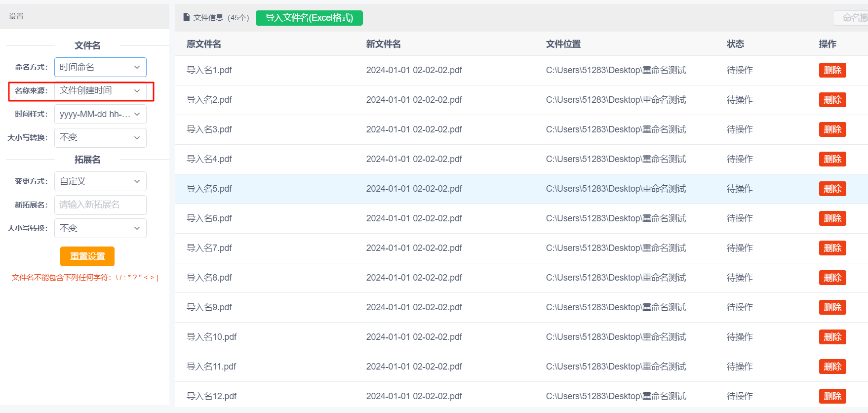
Task: Click the red invalid characters warning text
Action: point(85,278)
